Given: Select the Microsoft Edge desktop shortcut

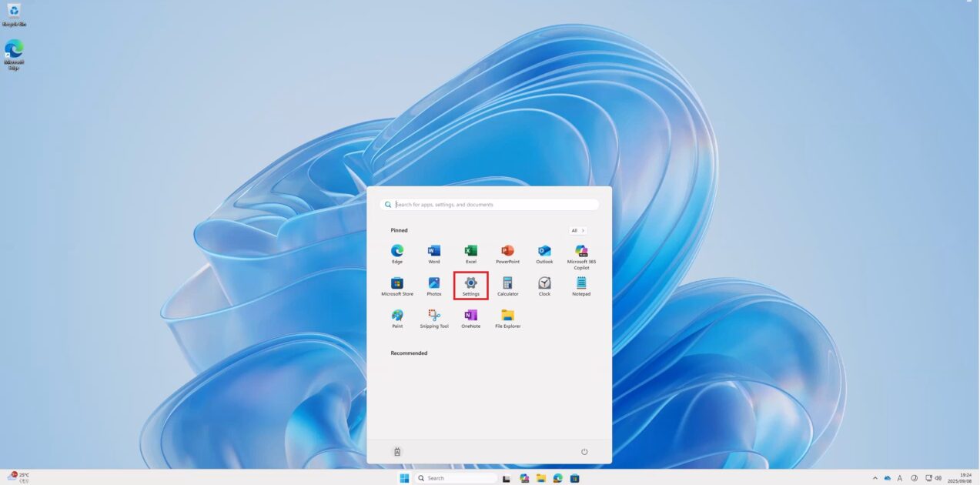Looking at the screenshot, I should (14, 55).
